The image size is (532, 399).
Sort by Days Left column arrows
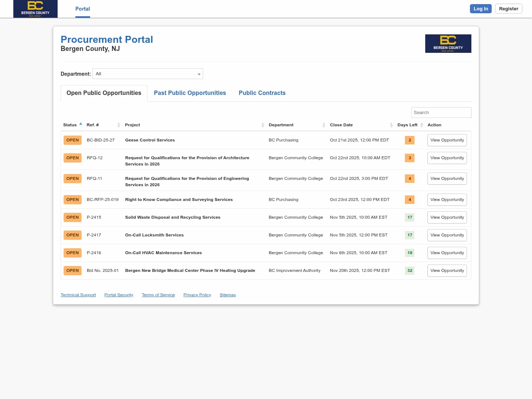pyautogui.click(x=422, y=125)
